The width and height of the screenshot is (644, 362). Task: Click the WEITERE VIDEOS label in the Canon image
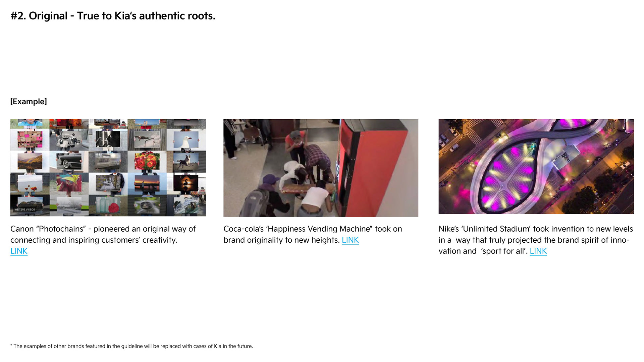(x=25, y=209)
